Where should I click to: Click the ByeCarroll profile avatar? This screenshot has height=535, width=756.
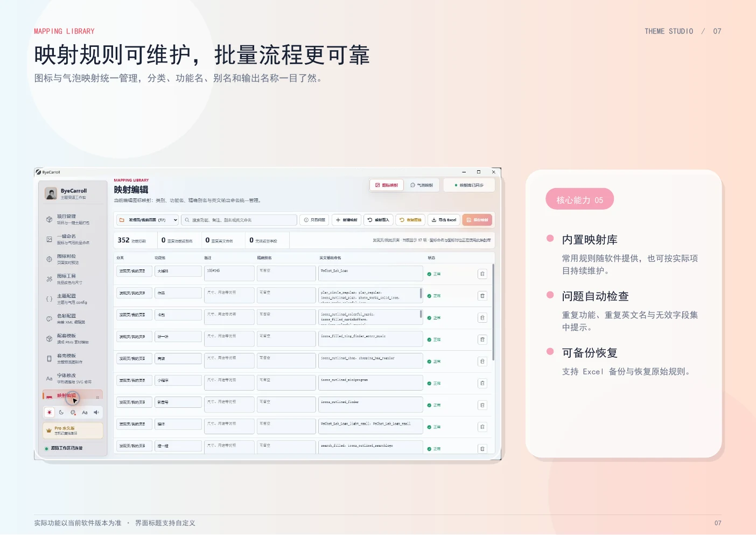click(x=51, y=193)
